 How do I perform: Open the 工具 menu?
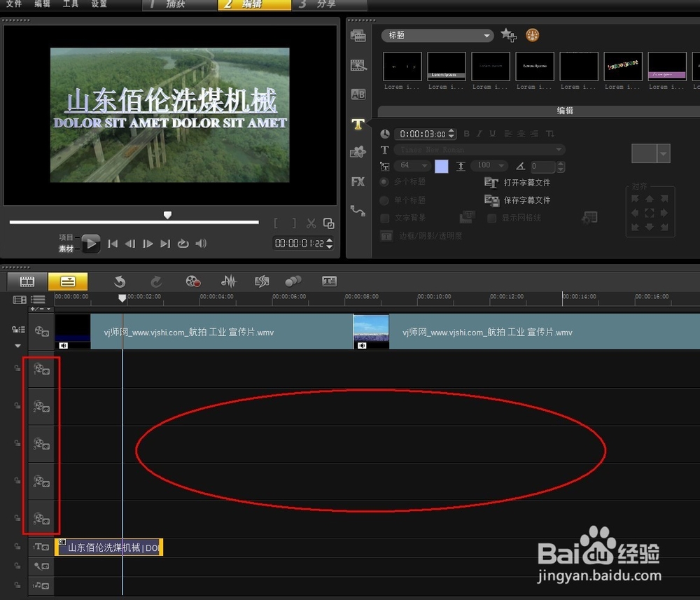(x=70, y=4)
